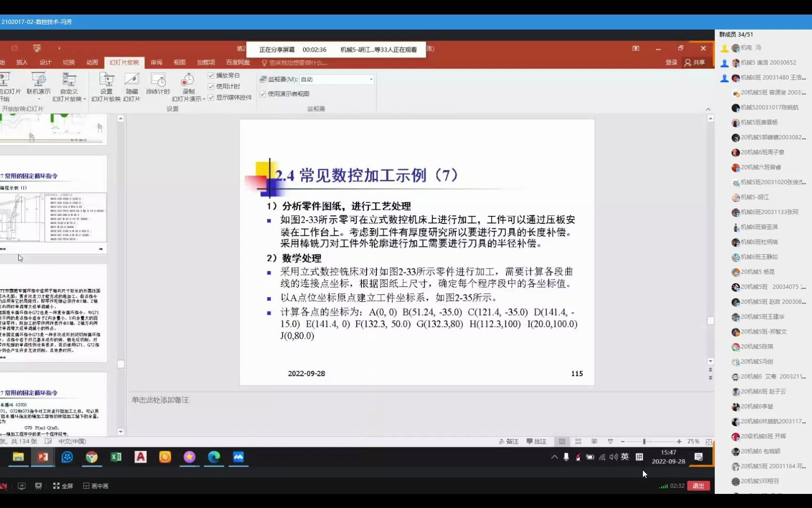Open Chrome from taskbar
This screenshot has height=508, width=812.
click(x=92, y=457)
